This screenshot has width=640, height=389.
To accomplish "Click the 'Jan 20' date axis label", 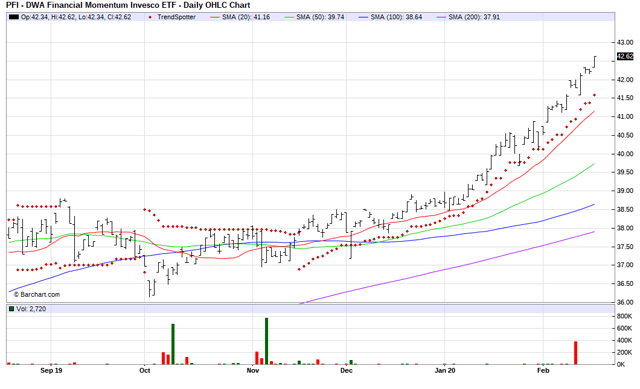I will (445, 371).
